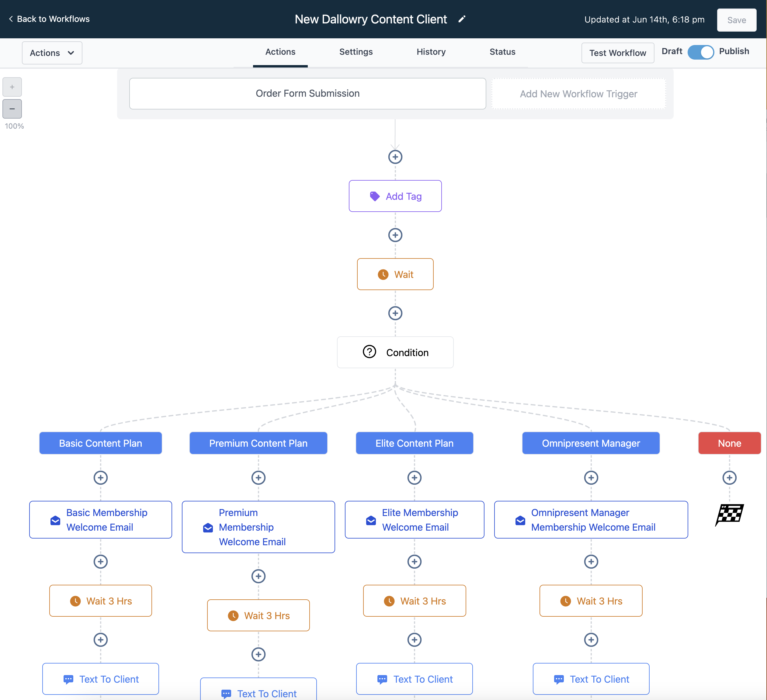This screenshot has height=700, width=767.
Task: Click plus circle below Omnipresent Manager Welcome Email
Action: coord(591,562)
